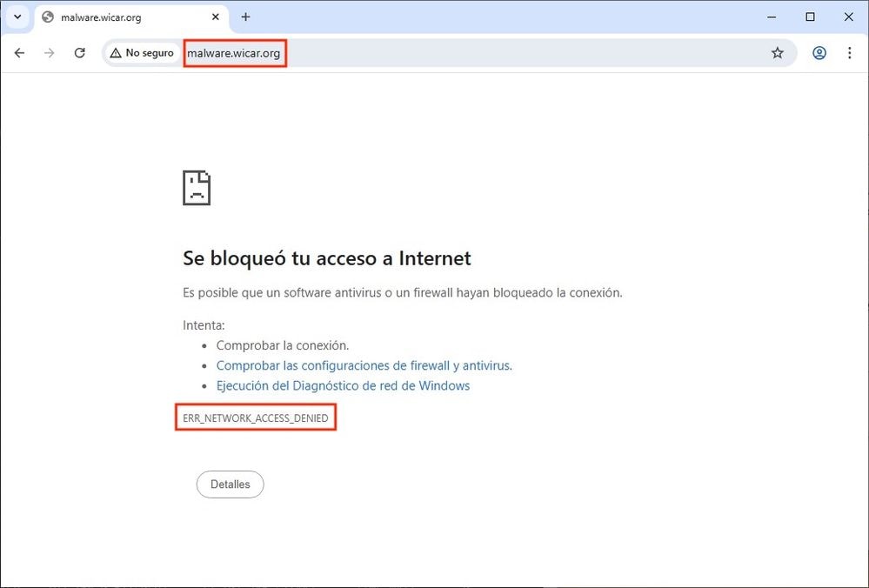Click the forward navigation arrow
The width and height of the screenshot is (869, 588).
50,53
